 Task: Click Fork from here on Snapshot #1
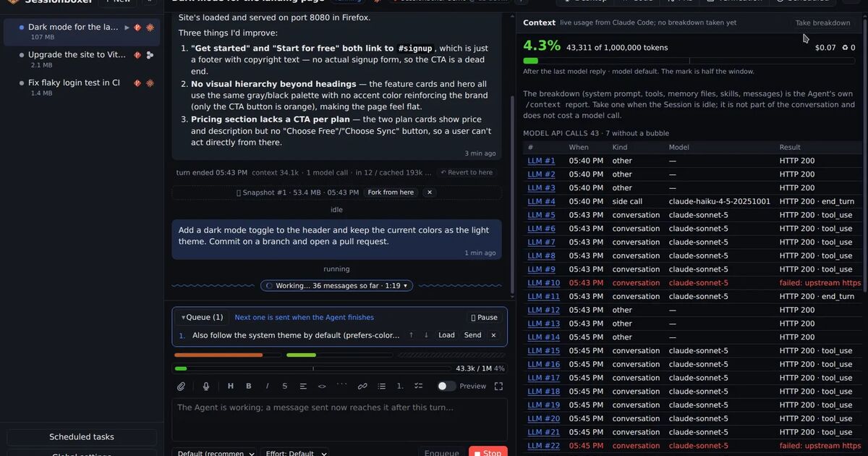[391, 193]
